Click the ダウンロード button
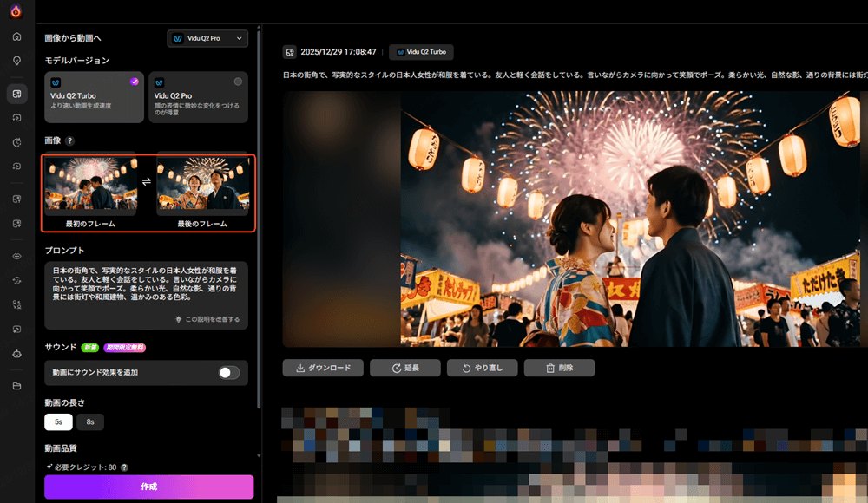Screen dimensions: 868x503 (x=322, y=368)
